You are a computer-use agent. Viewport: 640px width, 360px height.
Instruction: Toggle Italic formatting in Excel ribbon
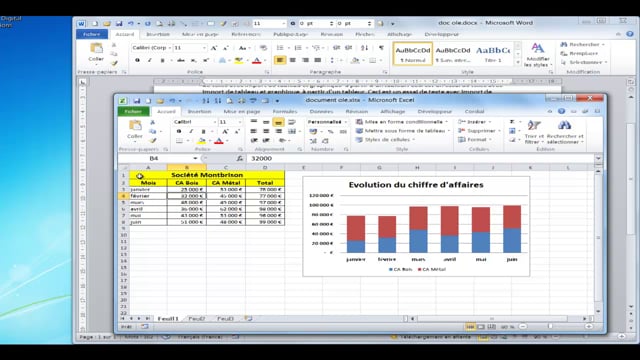coord(191,131)
